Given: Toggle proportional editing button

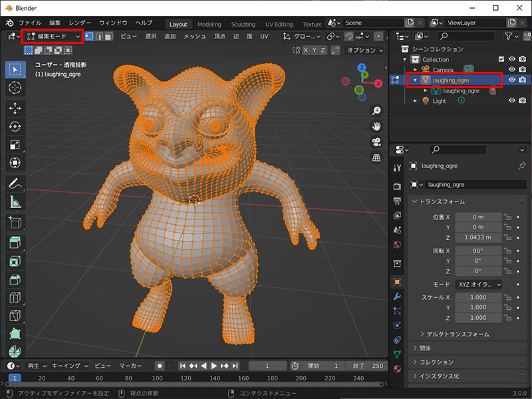Looking at the screenshot, I should [378, 37].
